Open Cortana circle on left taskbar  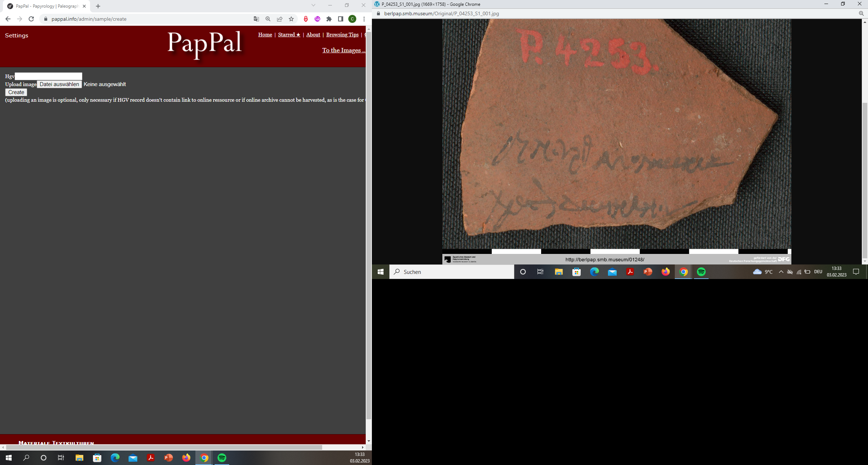(44, 458)
